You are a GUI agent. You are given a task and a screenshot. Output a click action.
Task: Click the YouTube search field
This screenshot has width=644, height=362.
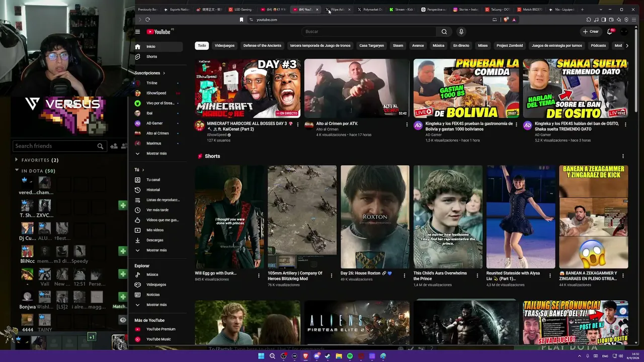tap(370, 32)
